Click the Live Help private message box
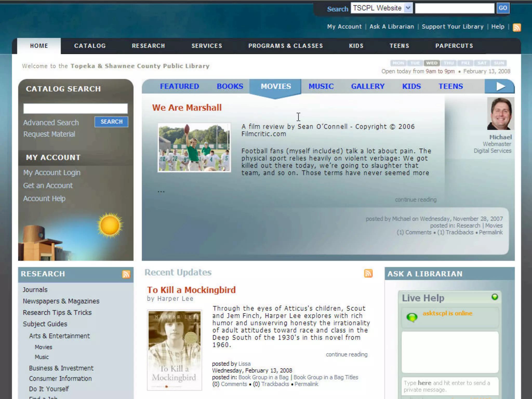Viewport: 532px width, 399px height. tap(449, 386)
